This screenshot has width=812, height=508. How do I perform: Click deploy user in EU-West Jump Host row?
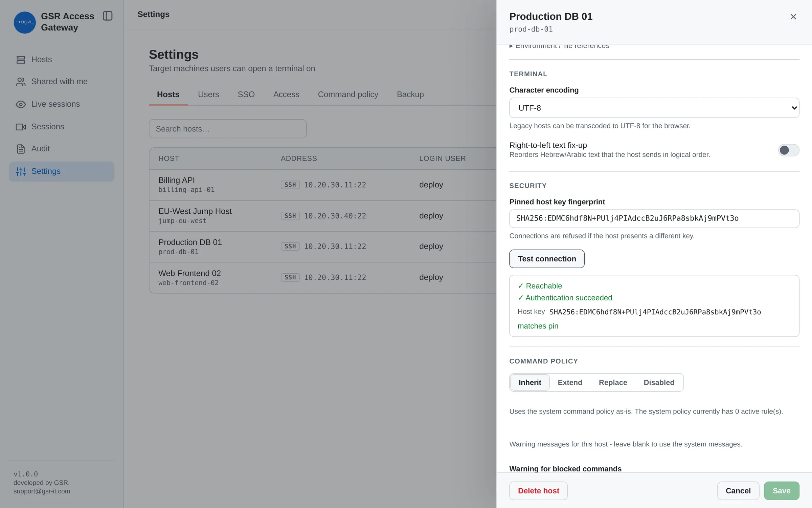tap(431, 216)
